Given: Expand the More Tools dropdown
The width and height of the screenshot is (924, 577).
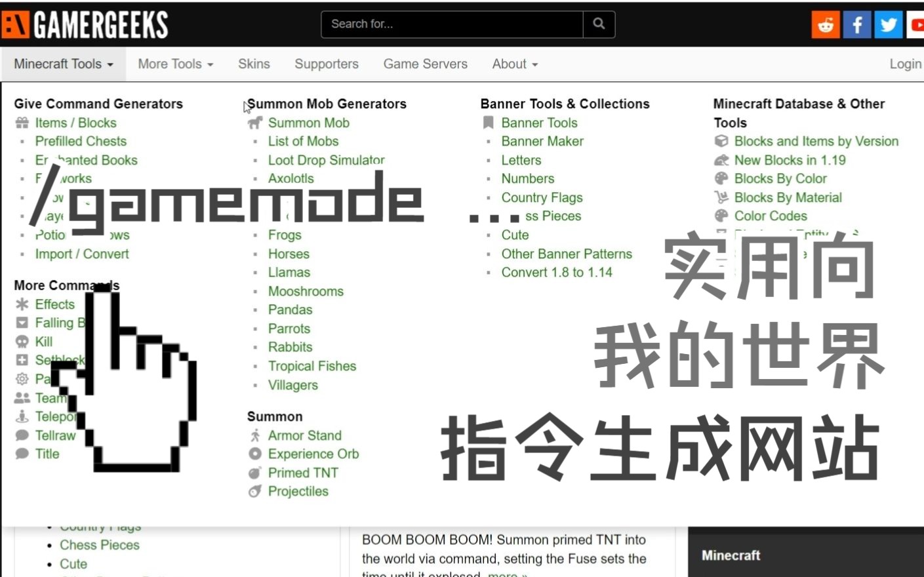Looking at the screenshot, I should (176, 64).
